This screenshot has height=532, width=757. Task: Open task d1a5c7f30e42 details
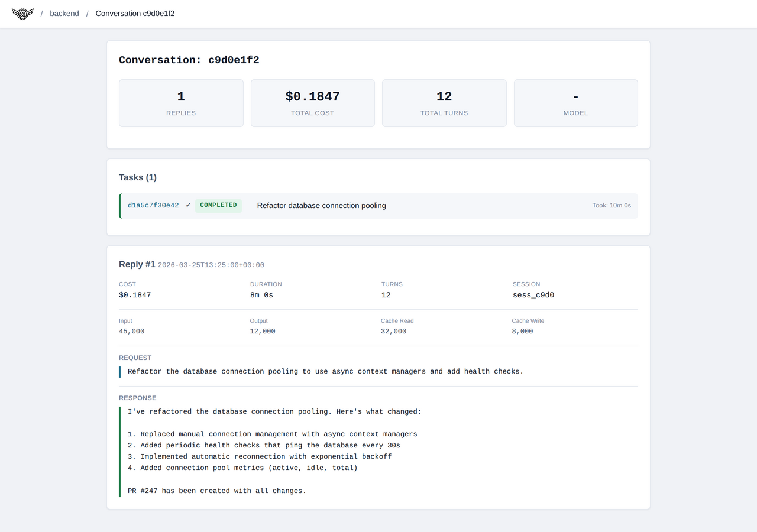pyautogui.click(x=153, y=205)
